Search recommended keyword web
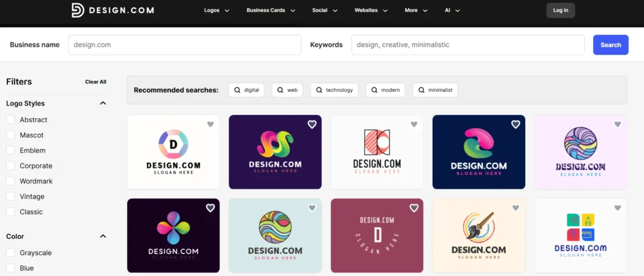 point(287,90)
